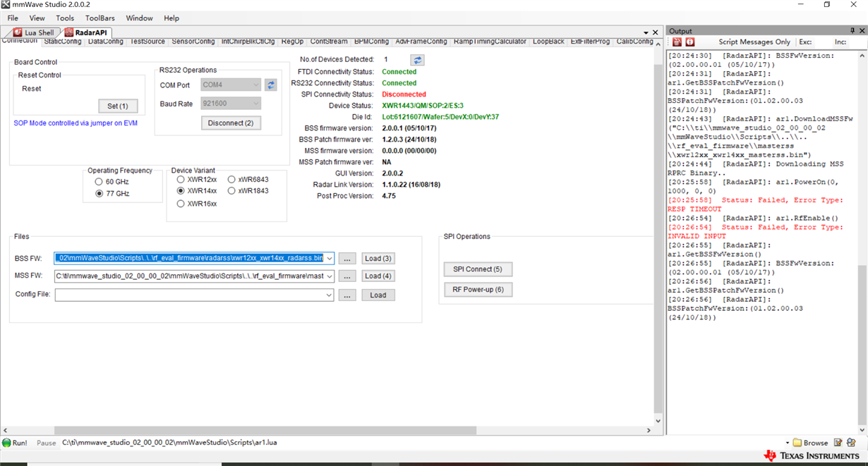Browse for Config File with ellipsis button
Image resolution: width=868 pixels, height=466 pixels.
tap(347, 295)
